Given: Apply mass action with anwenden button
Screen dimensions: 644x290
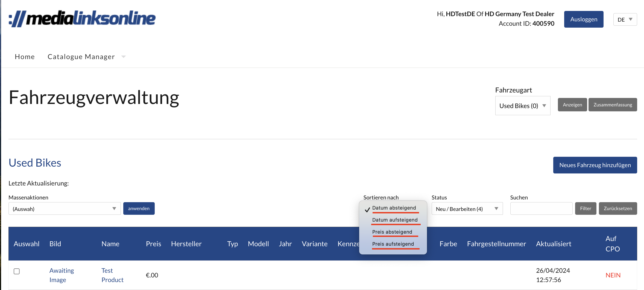Looking at the screenshot, I should [x=139, y=208].
